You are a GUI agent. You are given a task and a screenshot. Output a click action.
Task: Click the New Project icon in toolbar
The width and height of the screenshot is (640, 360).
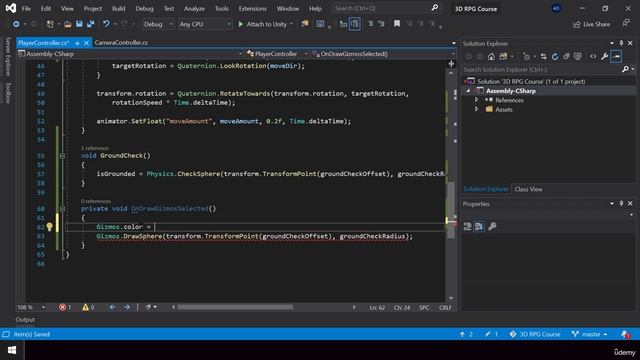50,24
